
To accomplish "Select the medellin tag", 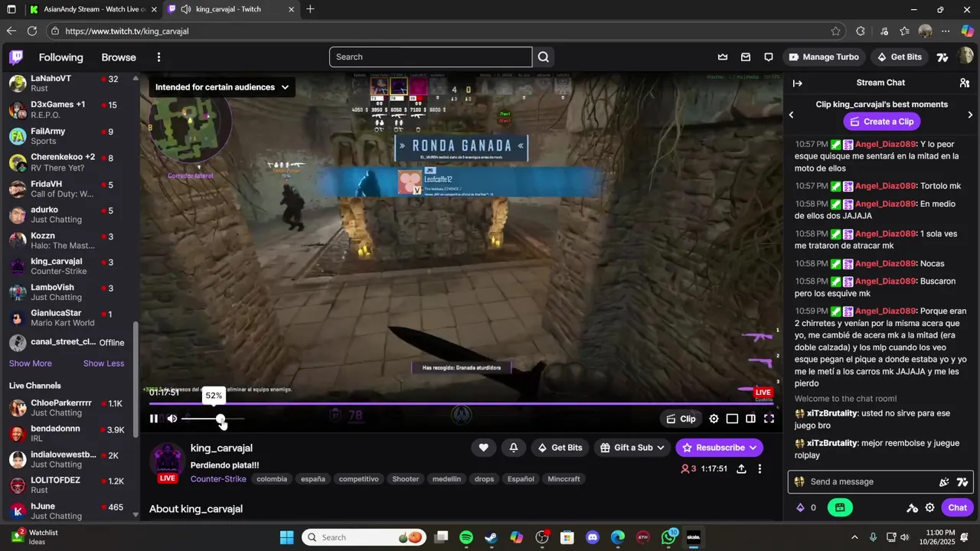I will coord(446,479).
